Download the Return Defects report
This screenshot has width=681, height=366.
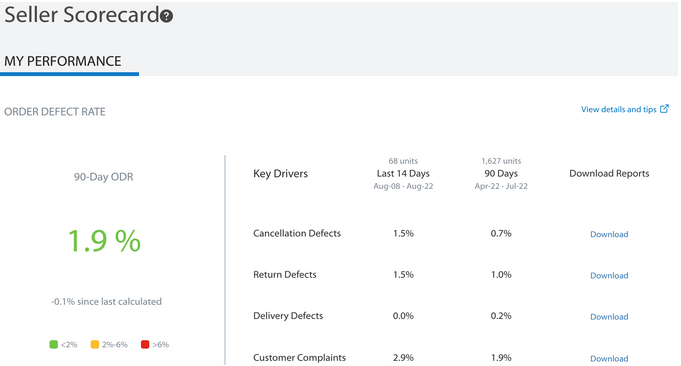[x=609, y=275]
